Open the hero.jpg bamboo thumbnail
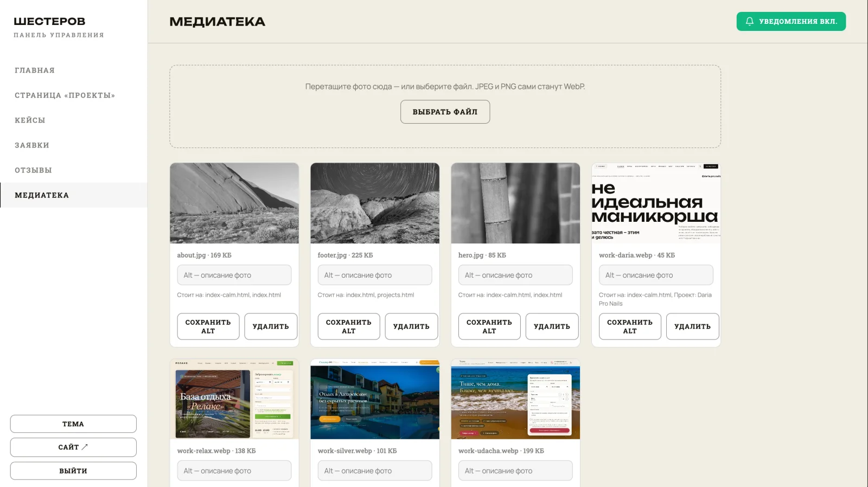The height and width of the screenshot is (487, 868). (x=515, y=203)
